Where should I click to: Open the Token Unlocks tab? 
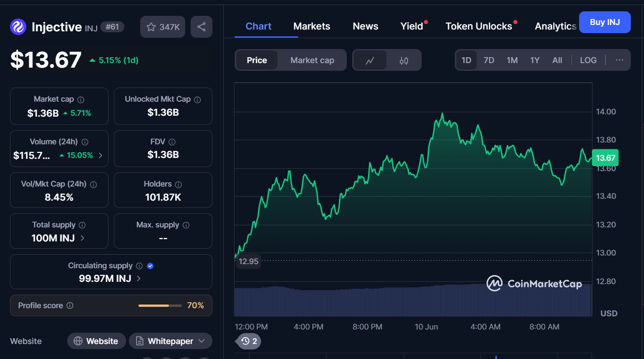(x=479, y=26)
